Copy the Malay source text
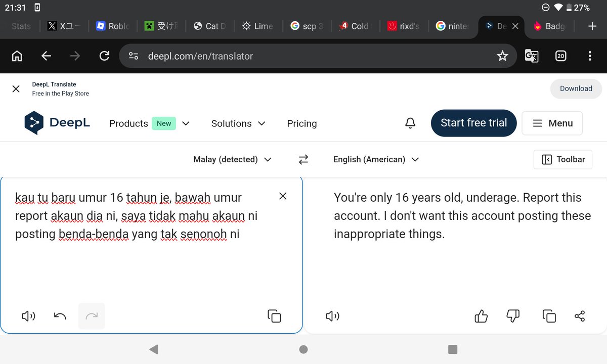This screenshot has width=607, height=364. pos(274,316)
